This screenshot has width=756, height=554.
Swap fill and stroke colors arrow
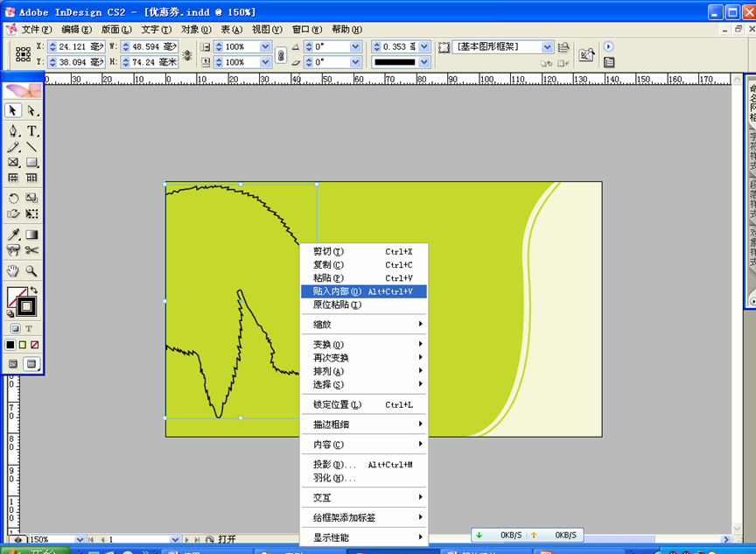[33, 291]
